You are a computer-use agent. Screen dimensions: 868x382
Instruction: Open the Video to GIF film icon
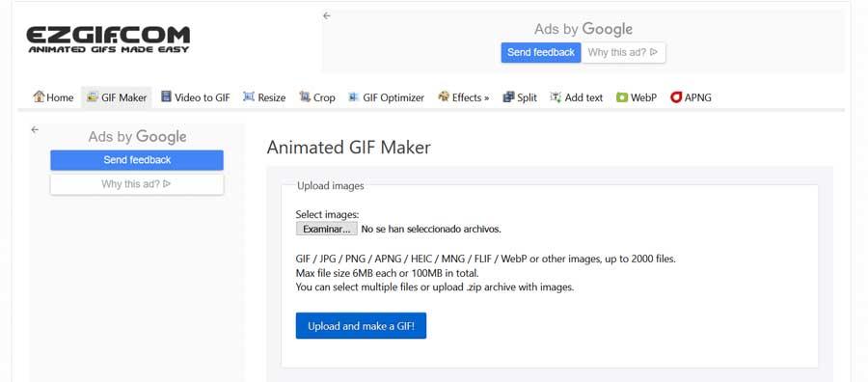coord(166,96)
